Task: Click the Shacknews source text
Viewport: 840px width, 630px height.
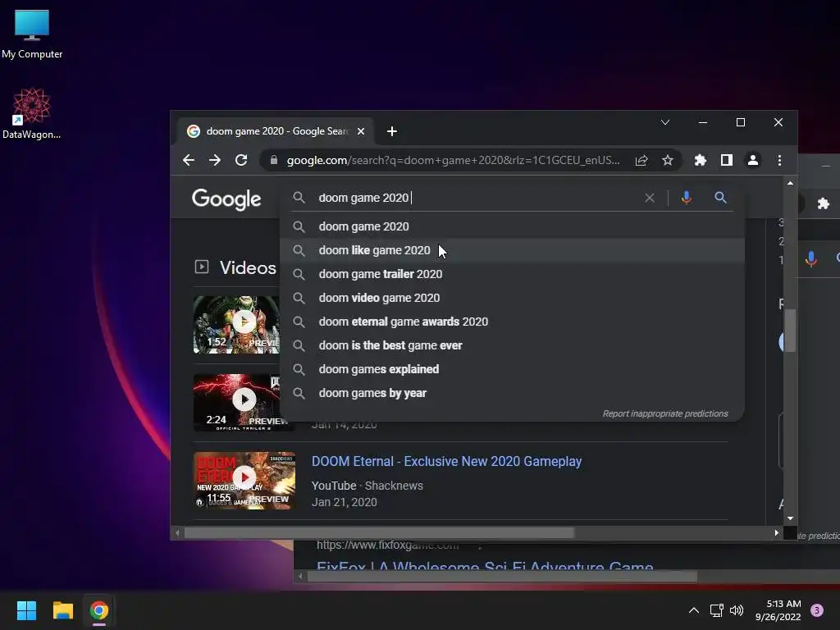Action: pyautogui.click(x=394, y=486)
